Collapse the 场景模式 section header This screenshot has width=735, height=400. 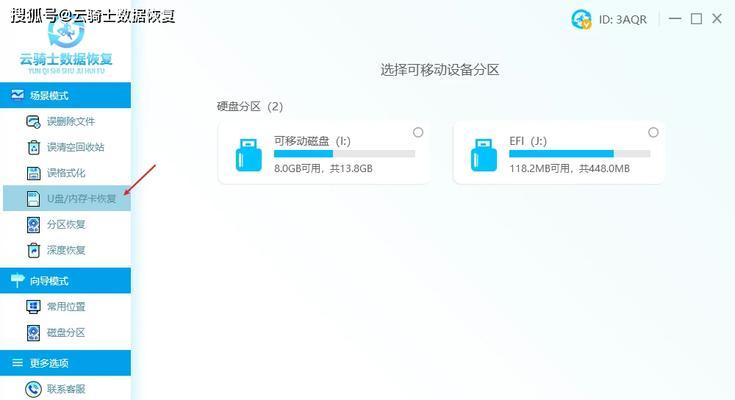tap(66, 95)
